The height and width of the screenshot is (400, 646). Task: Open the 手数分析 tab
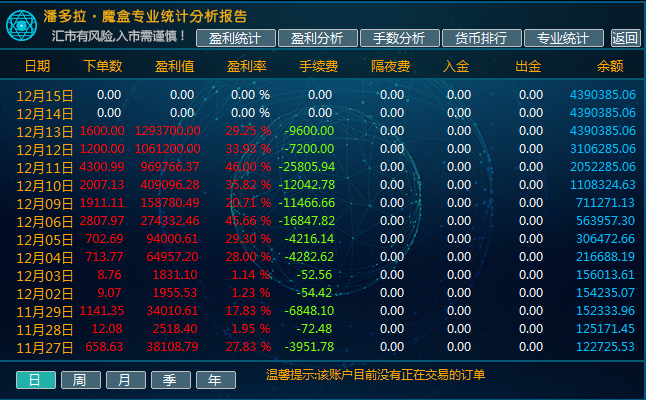pyautogui.click(x=399, y=38)
